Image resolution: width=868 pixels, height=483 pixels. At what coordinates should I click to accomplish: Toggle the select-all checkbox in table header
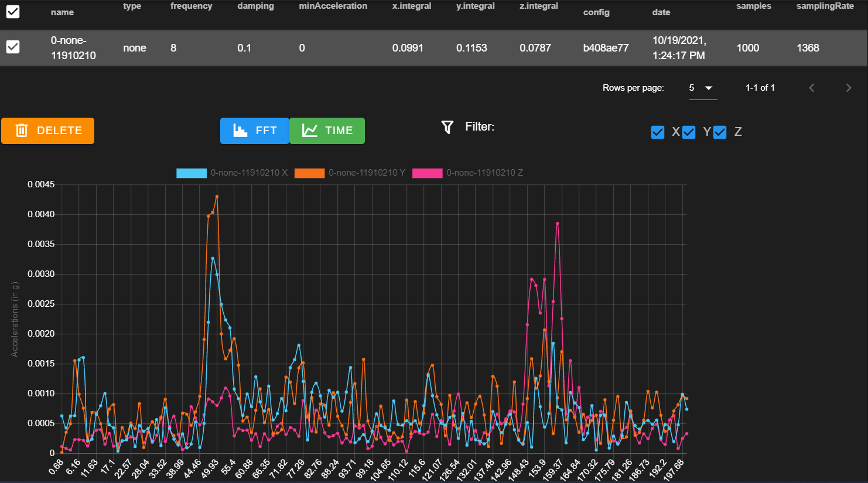coord(13,11)
